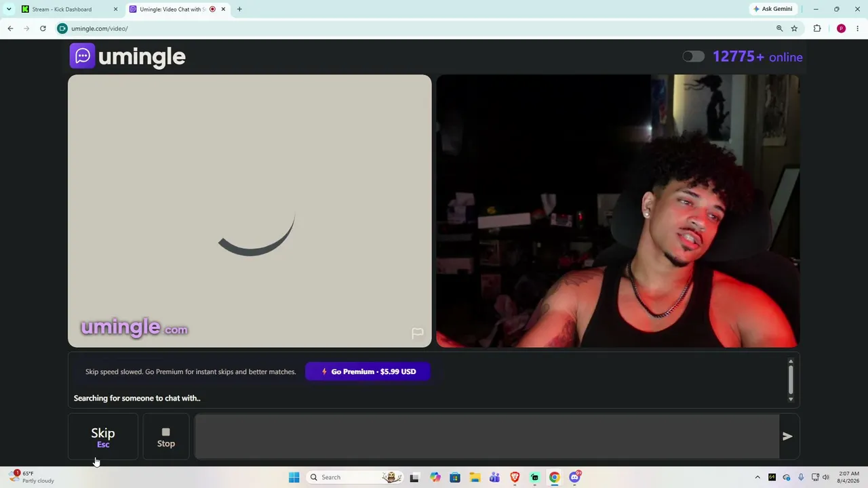Click the 'Searching for someone to chat with..' status
868x488 pixels.
[x=137, y=399]
